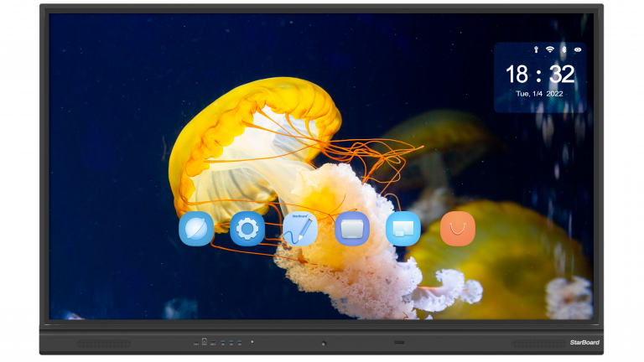Open the file manager folder app
The image size is (644, 362).
(351, 229)
